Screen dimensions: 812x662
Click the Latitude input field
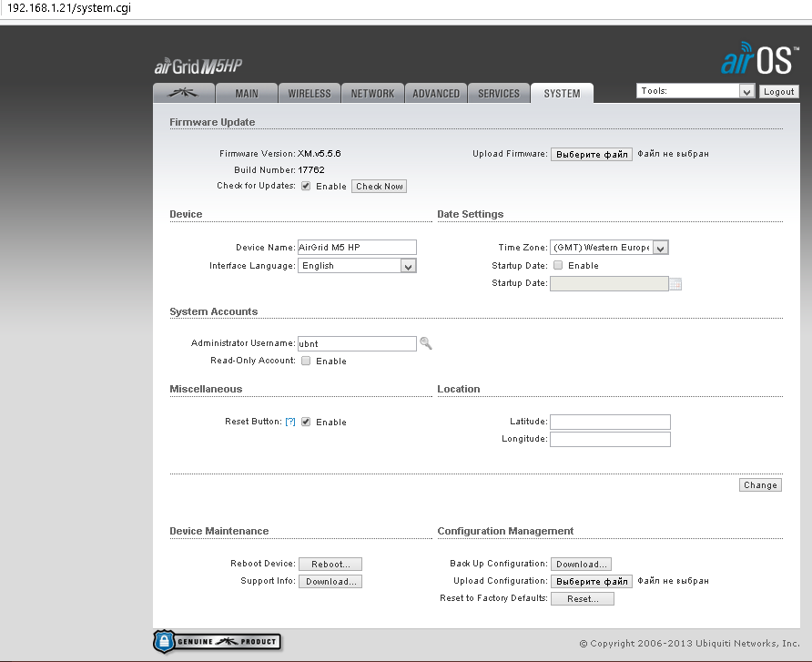tap(610, 422)
